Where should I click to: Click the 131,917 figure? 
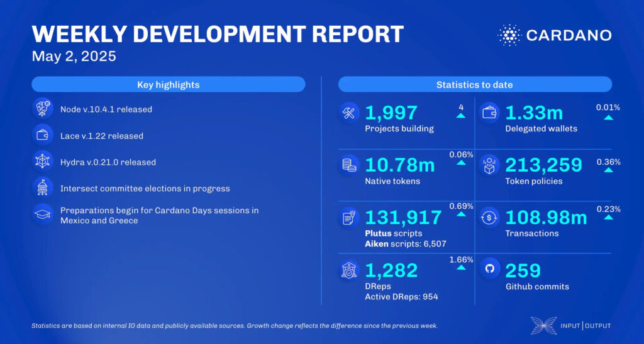point(403,218)
